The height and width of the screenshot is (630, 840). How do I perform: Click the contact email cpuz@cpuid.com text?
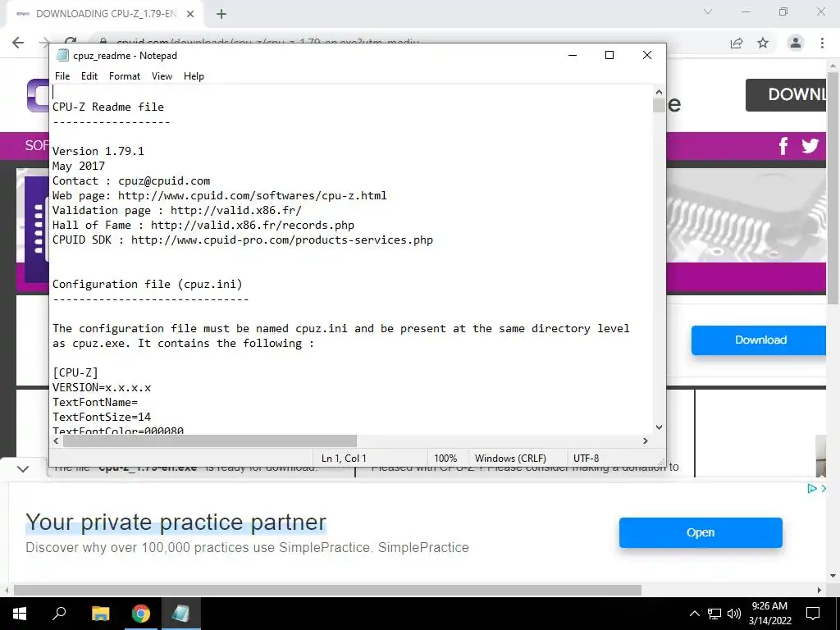pyautogui.click(x=164, y=181)
